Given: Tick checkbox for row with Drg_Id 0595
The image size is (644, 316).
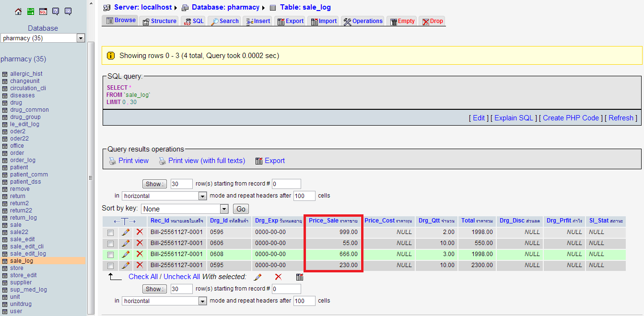Looking at the screenshot, I should (111, 266).
